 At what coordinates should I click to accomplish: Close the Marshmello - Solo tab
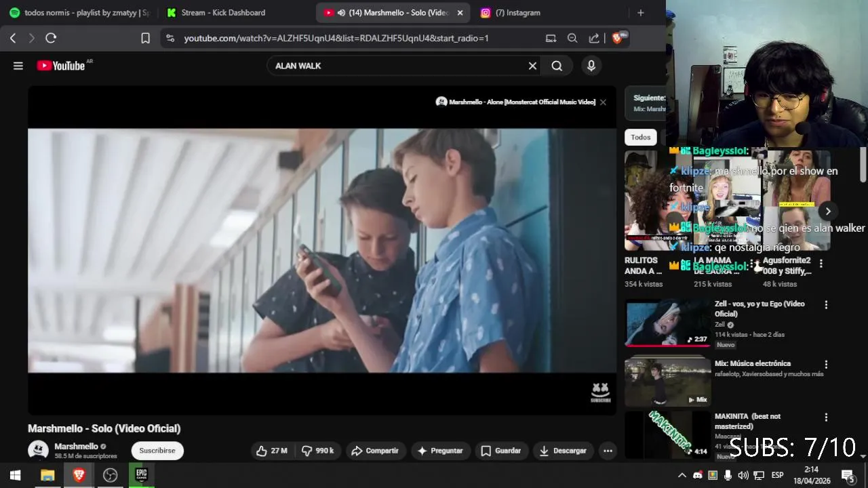(x=460, y=13)
